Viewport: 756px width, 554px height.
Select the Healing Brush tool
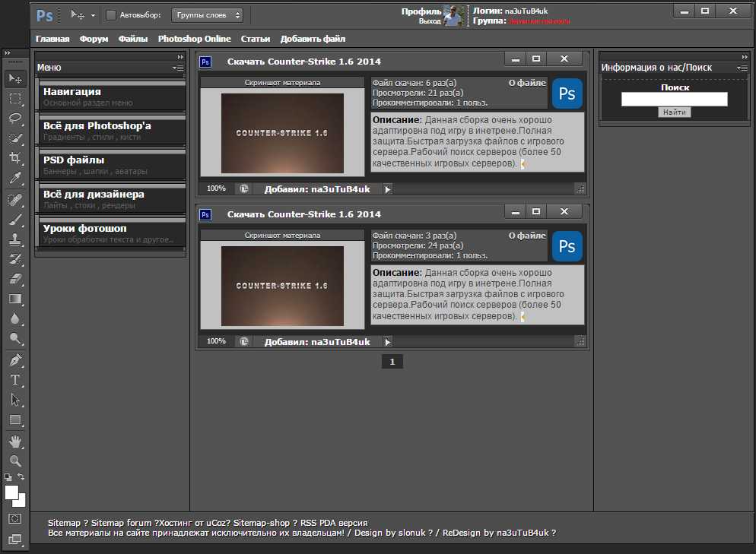click(x=15, y=199)
